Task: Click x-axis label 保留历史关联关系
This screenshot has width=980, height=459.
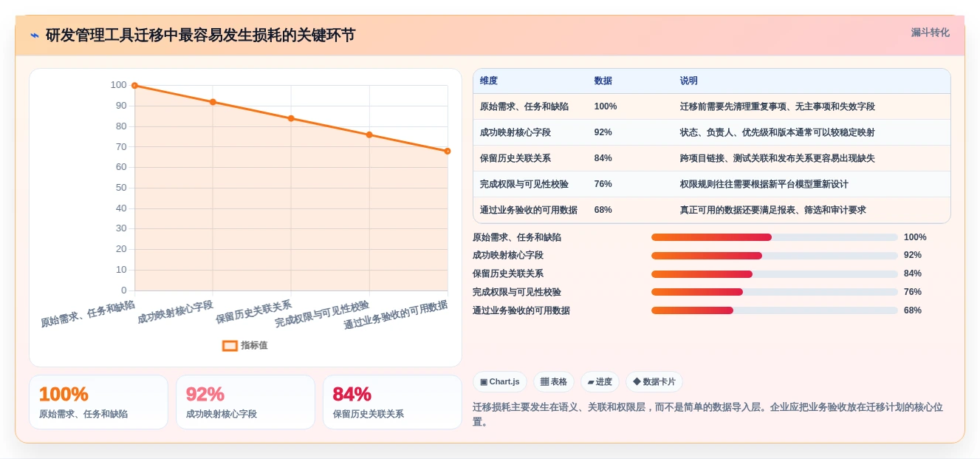Action: click(x=253, y=312)
